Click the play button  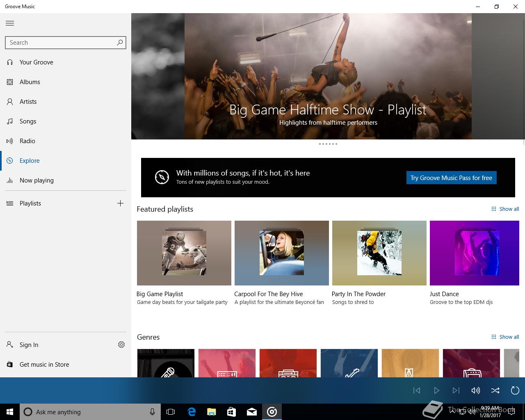pos(436,390)
